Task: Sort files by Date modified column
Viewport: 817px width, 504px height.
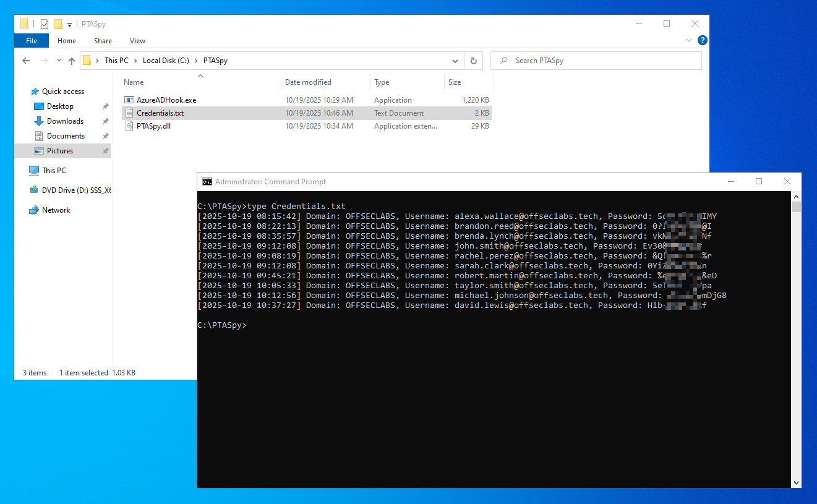Action: click(308, 82)
